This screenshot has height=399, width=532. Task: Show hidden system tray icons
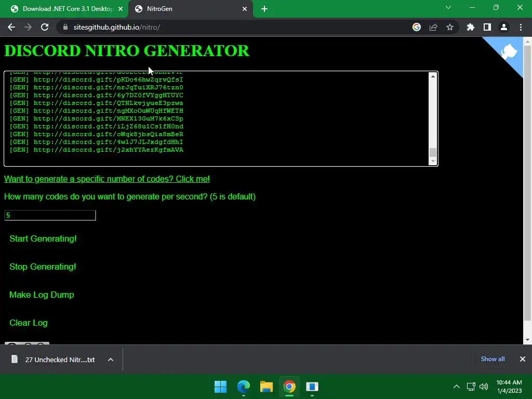point(457,387)
